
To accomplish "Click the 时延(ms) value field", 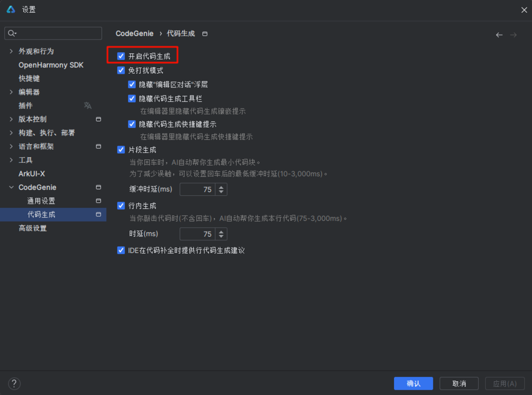I will pos(198,234).
